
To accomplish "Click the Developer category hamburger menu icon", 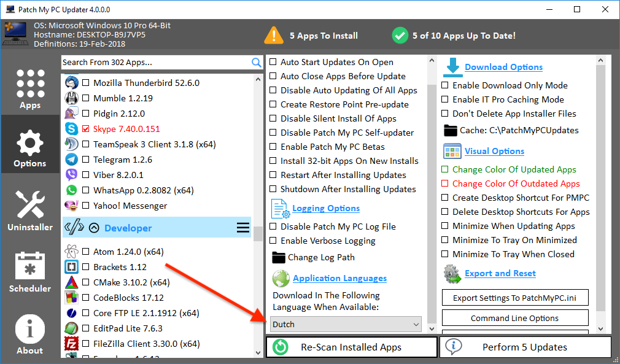I will (243, 228).
